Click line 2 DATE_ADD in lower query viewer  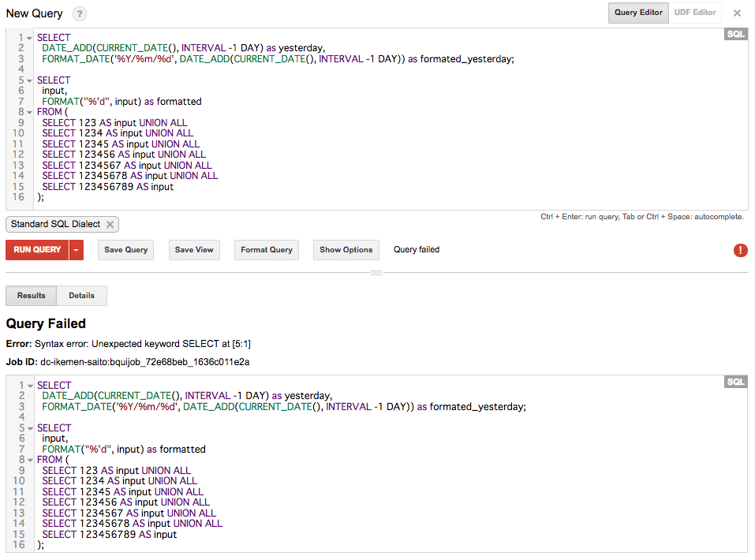click(187, 396)
